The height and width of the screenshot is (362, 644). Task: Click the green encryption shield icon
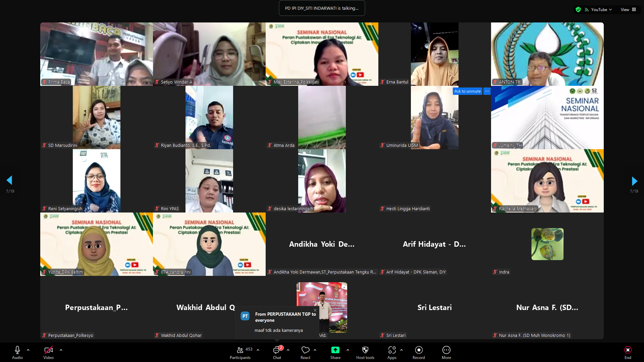click(x=578, y=9)
